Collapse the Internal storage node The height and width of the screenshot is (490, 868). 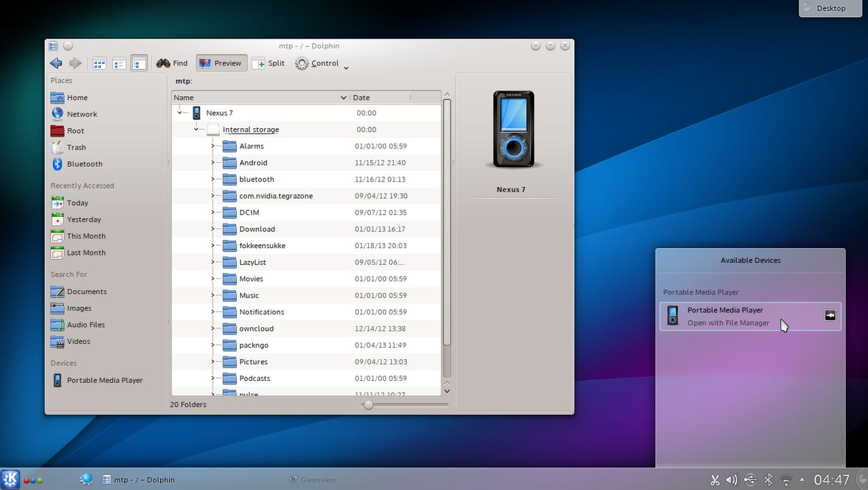[x=196, y=129]
